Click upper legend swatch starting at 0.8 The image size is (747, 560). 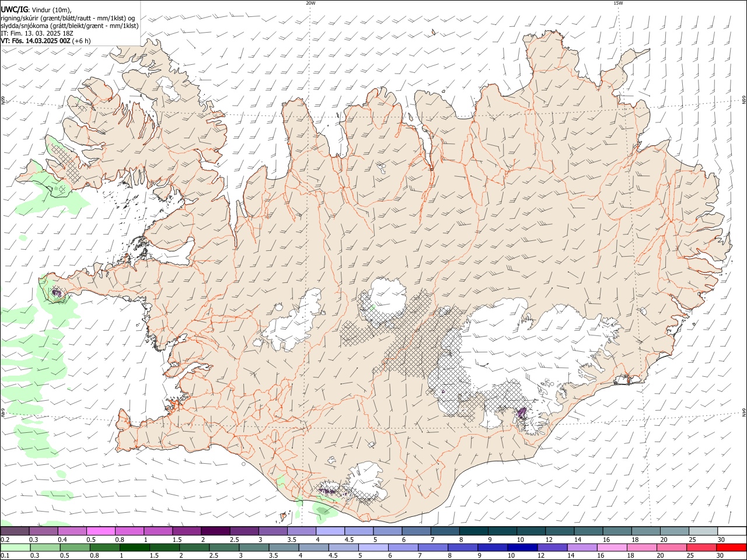click(x=130, y=531)
